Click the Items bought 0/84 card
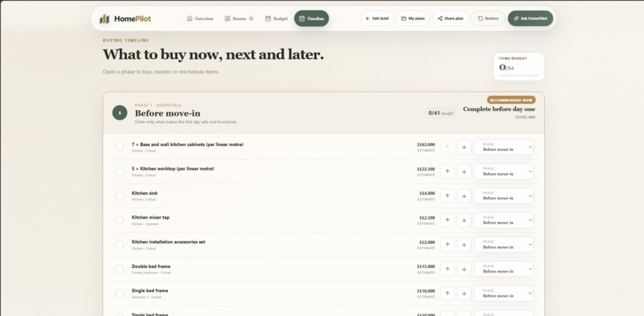 [x=519, y=66]
